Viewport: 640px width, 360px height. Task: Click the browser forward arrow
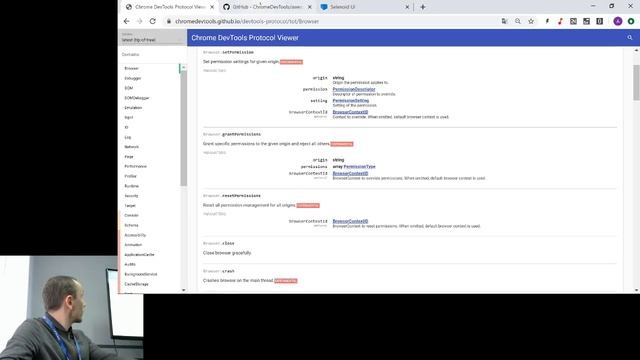tap(139, 21)
